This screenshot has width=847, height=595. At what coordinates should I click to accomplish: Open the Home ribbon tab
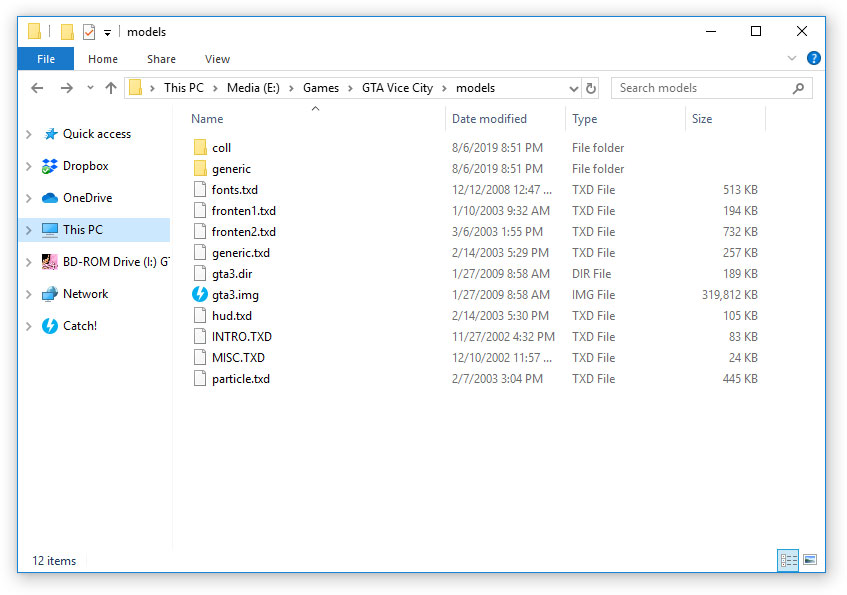click(103, 59)
